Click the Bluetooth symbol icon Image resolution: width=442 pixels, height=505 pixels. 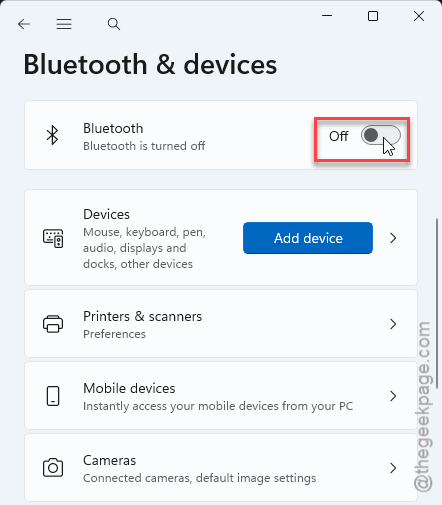tap(52, 135)
